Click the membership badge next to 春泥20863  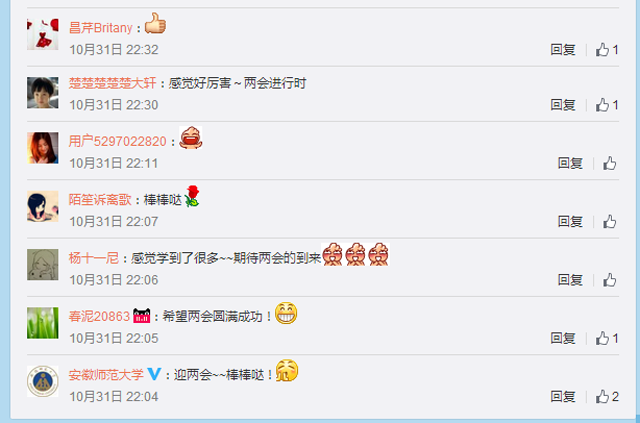tap(142, 316)
